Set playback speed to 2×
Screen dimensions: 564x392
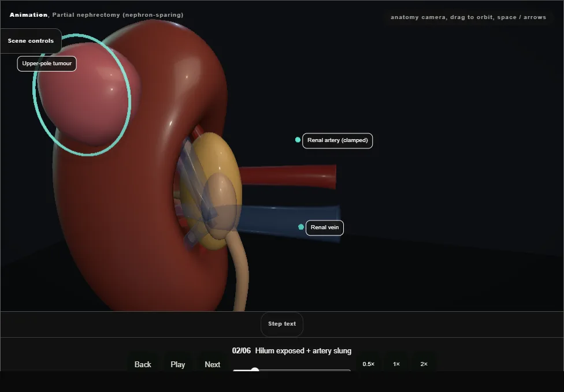pos(424,364)
